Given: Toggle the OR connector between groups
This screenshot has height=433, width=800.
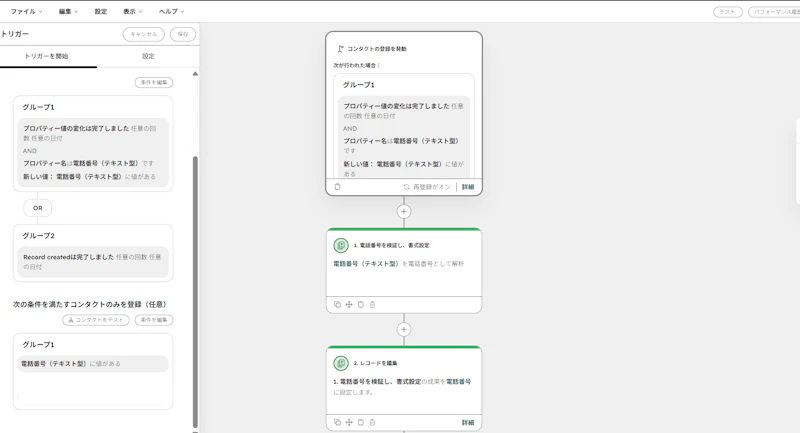Looking at the screenshot, I should 37,208.
